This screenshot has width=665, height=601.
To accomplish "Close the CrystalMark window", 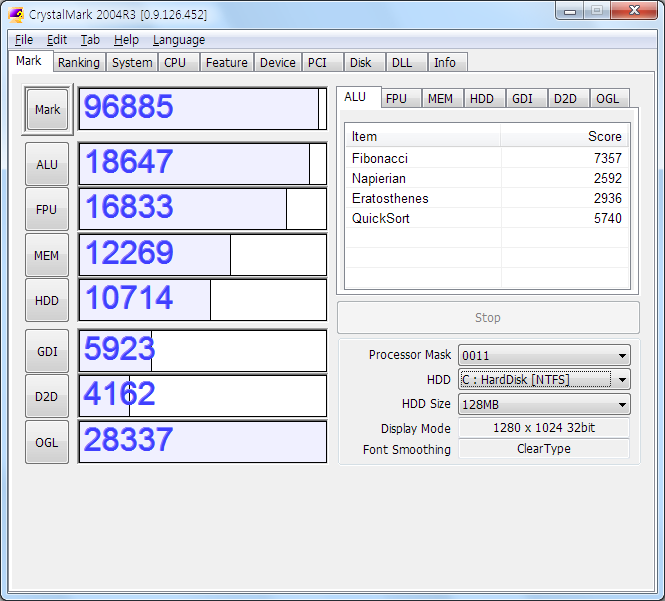I will tap(634, 10).
